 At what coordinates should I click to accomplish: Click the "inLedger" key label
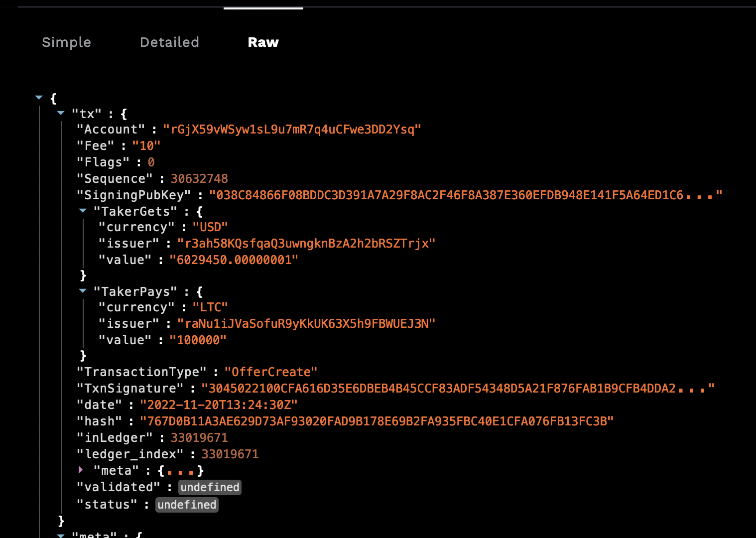pyautogui.click(x=115, y=438)
